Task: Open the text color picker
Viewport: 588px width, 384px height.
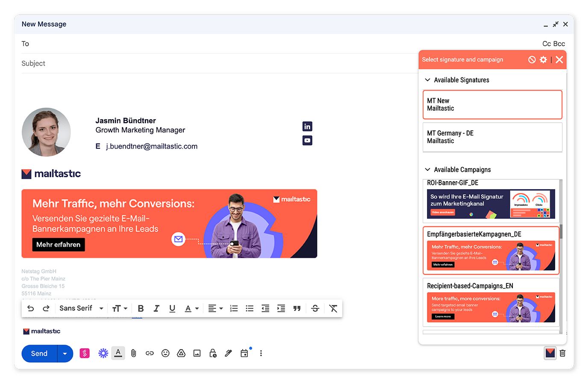Action: click(x=191, y=308)
